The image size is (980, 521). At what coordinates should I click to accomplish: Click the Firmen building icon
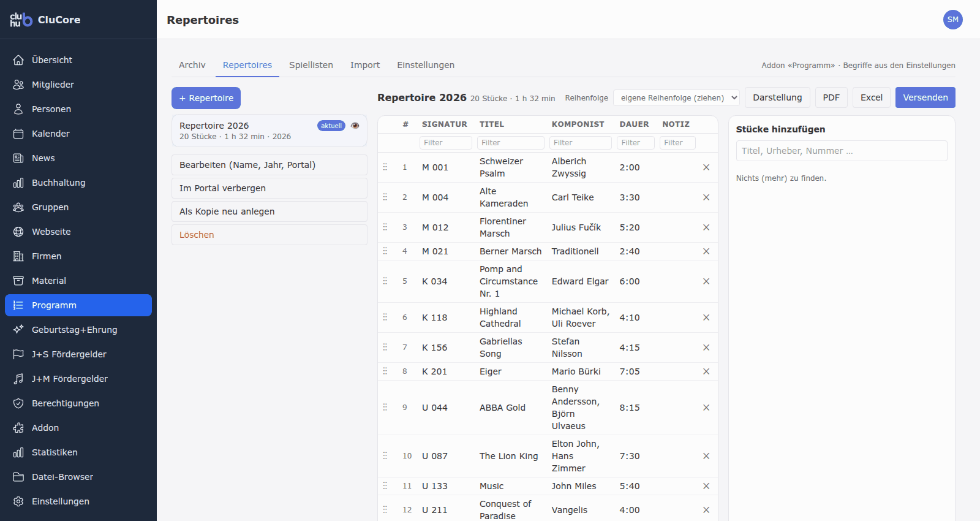pos(18,256)
